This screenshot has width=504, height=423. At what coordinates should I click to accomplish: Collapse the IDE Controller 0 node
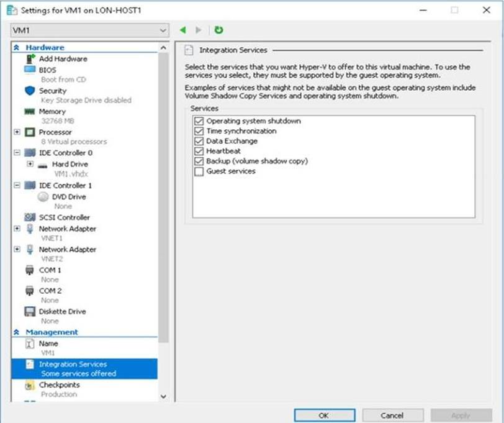coord(17,153)
